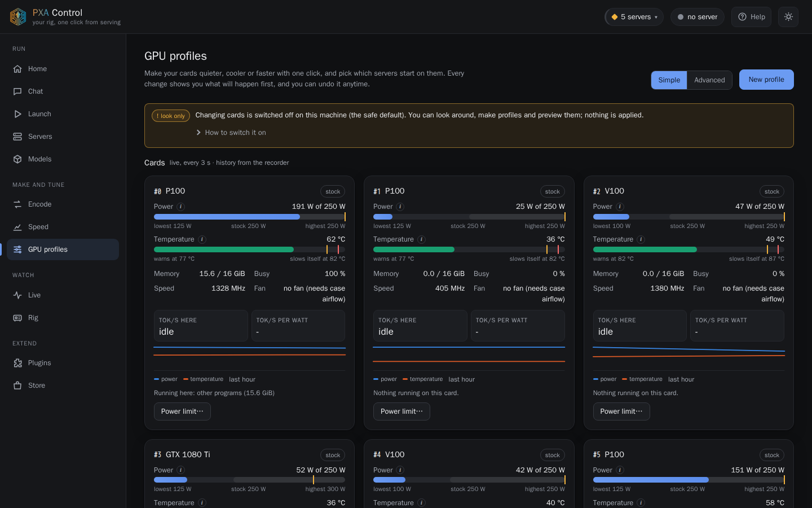812x508 pixels.
Task: Open Home via its house icon
Action: coord(17,69)
